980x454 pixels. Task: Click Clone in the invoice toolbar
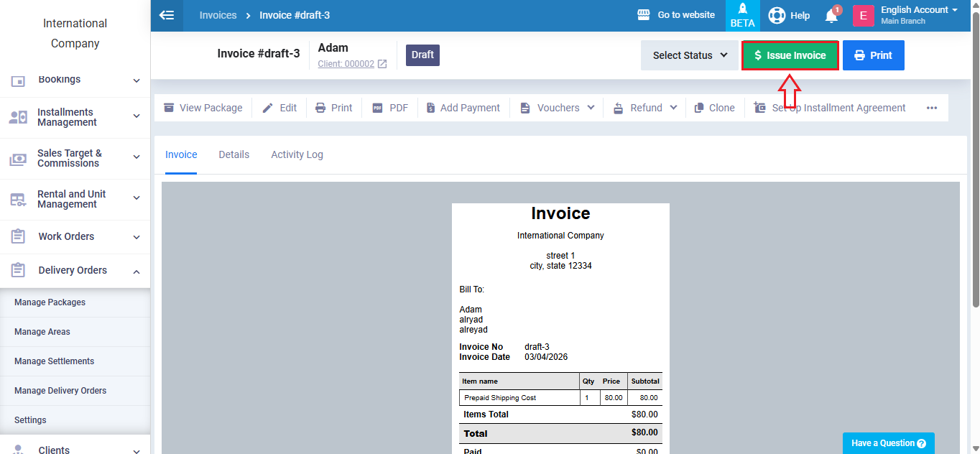pyautogui.click(x=714, y=108)
